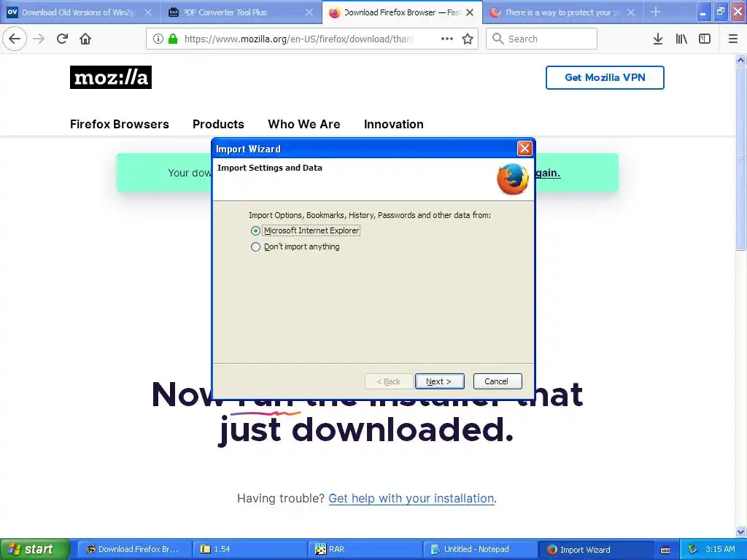Image resolution: width=747 pixels, height=560 pixels.
Task: Close the Download Firefox Browser tab
Action: tap(470, 12)
